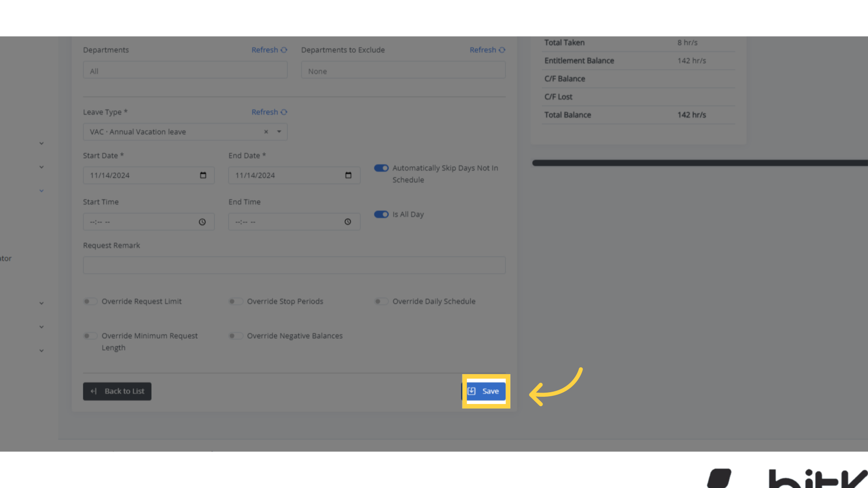Open Departments selection field
This screenshot has height=488, width=868.
point(185,71)
